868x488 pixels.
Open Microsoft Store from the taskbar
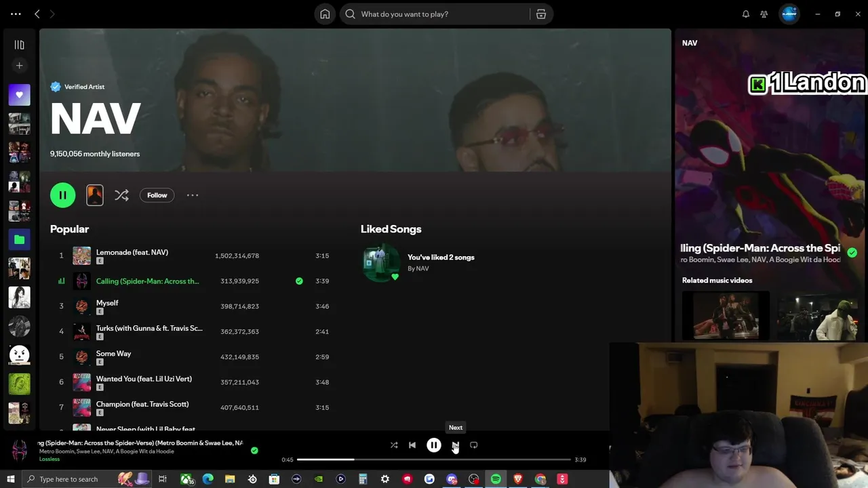pyautogui.click(x=274, y=479)
